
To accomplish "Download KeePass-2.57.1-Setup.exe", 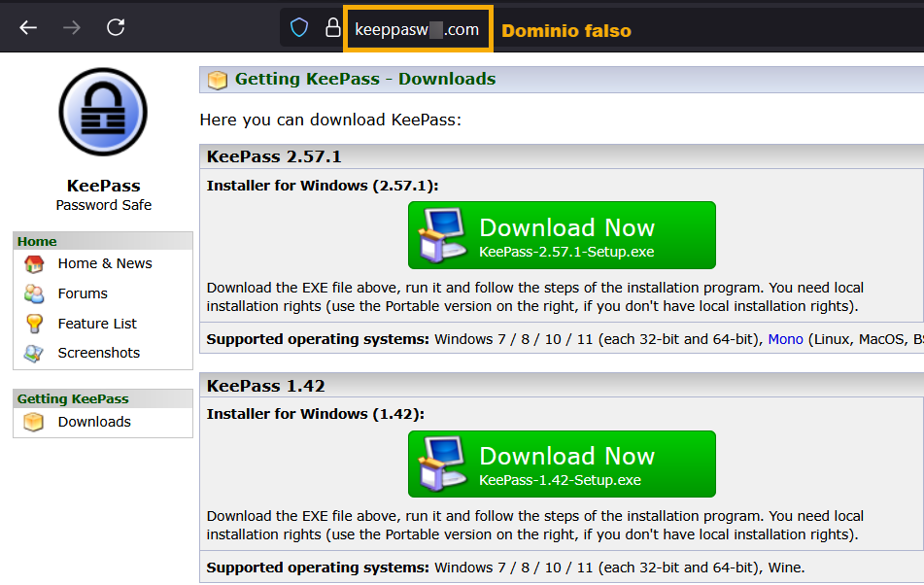I will pos(562,235).
